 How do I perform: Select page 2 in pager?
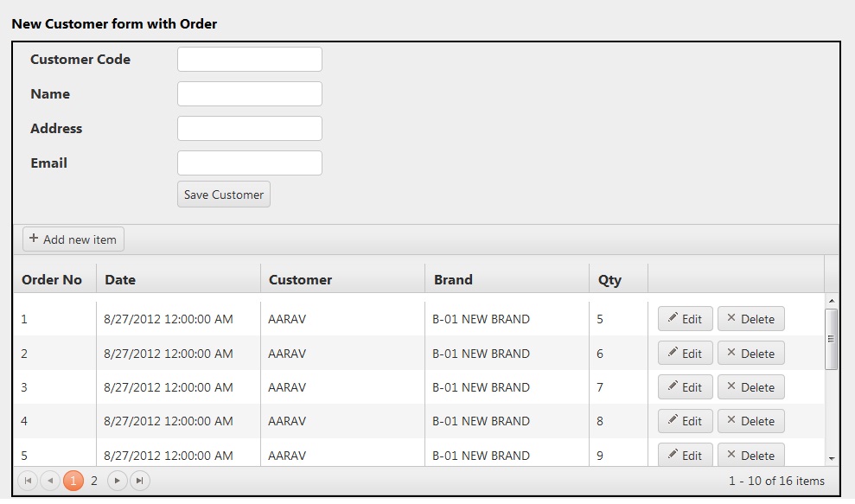click(x=94, y=481)
